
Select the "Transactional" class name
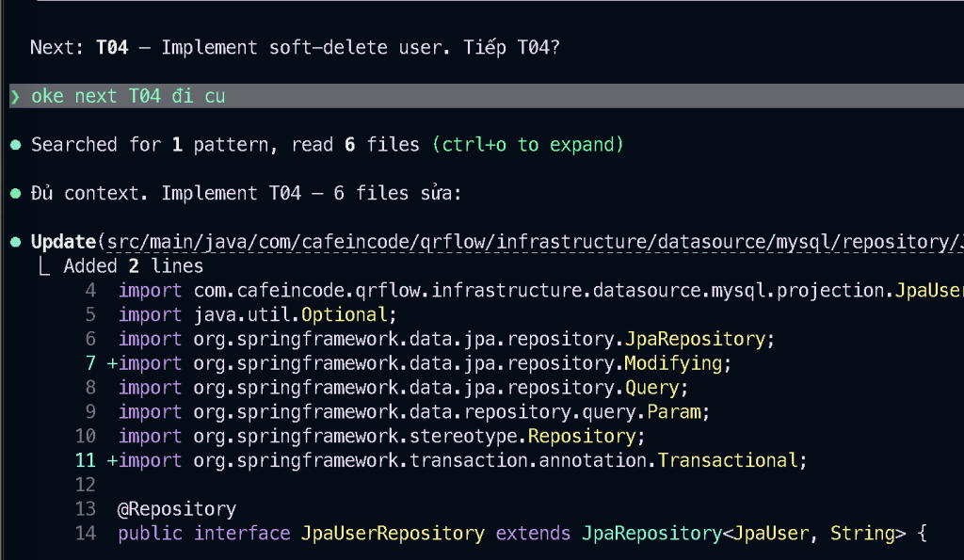click(x=727, y=460)
